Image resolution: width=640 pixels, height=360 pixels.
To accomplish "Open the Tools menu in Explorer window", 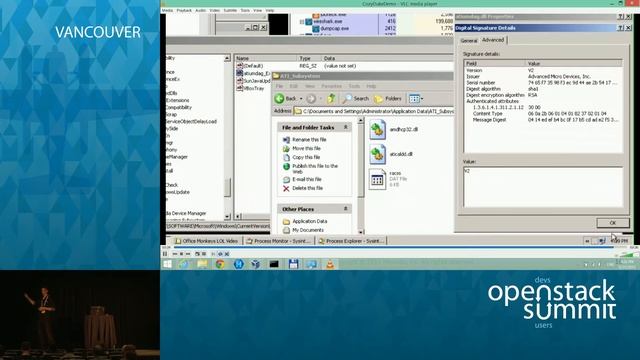I will click(354, 86).
